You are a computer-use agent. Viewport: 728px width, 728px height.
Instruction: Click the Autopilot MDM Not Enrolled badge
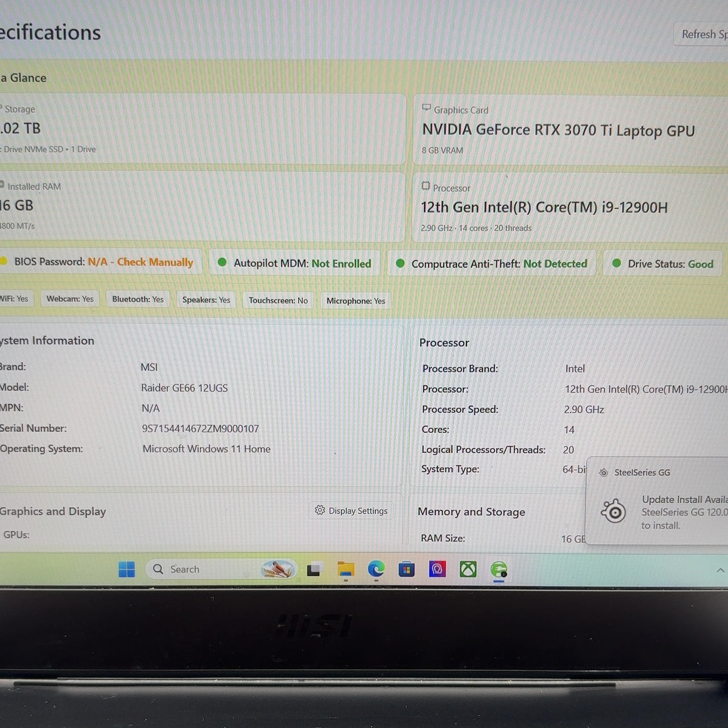point(295,263)
